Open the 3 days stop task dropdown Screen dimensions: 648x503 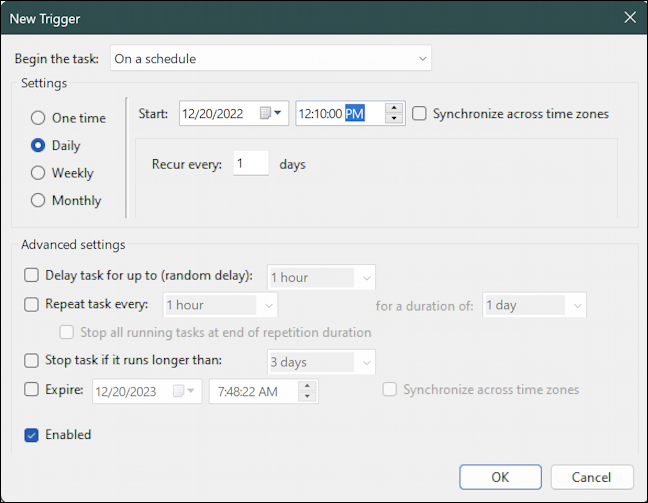[x=321, y=362]
